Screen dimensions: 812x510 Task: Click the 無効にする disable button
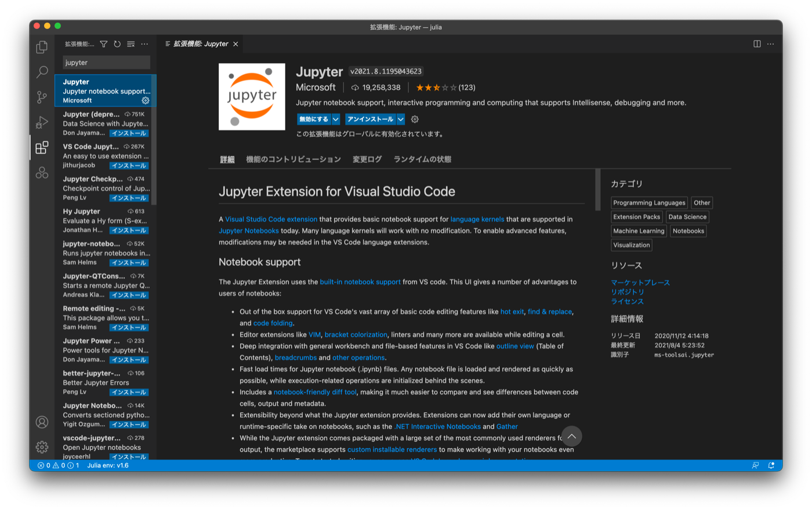314,119
